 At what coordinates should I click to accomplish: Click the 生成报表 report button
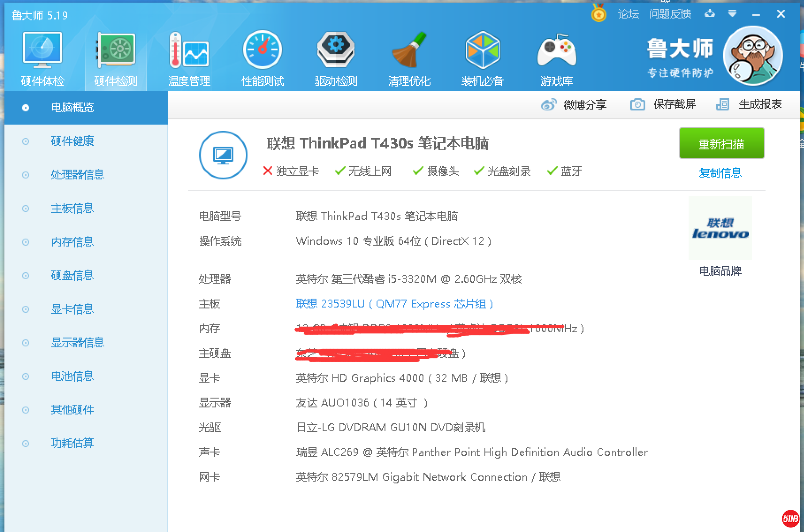(x=749, y=104)
